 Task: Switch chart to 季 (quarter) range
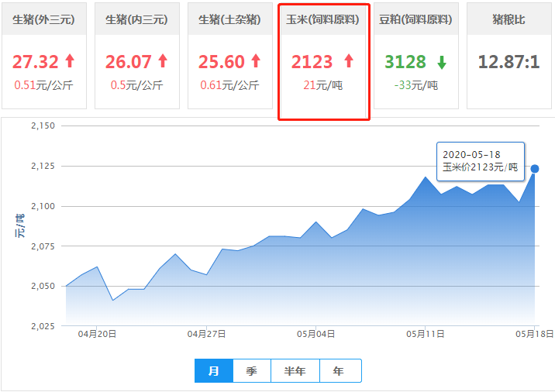[252, 371]
